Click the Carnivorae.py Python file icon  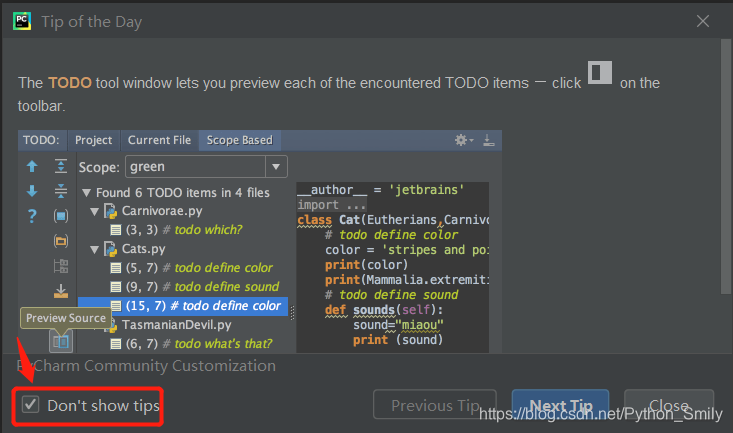[x=111, y=211]
